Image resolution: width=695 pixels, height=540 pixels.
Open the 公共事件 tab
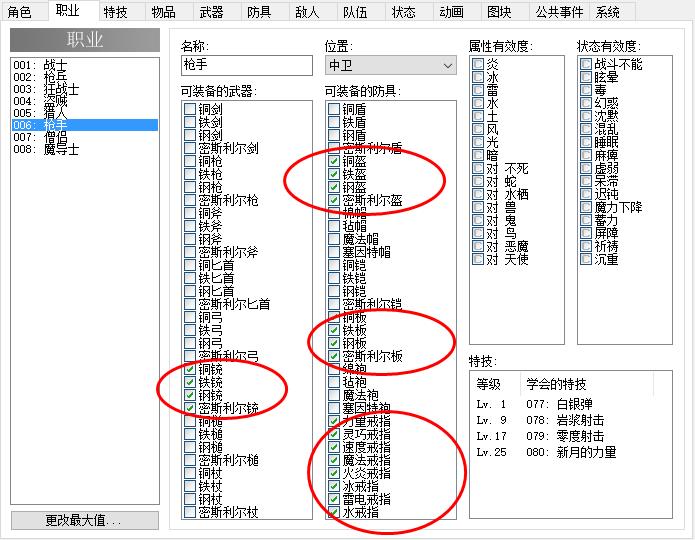click(559, 12)
